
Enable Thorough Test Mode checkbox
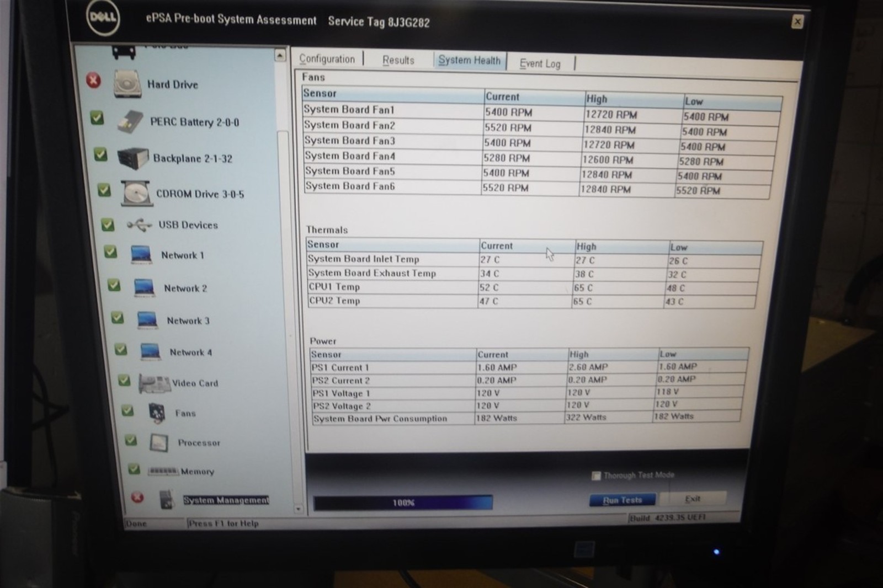click(596, 475)
